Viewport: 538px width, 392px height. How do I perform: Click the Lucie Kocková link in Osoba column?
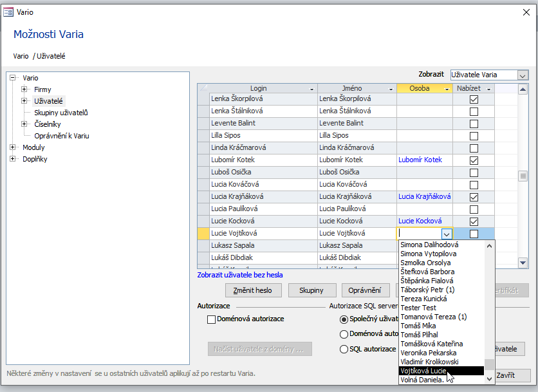[x=420, y=221]
